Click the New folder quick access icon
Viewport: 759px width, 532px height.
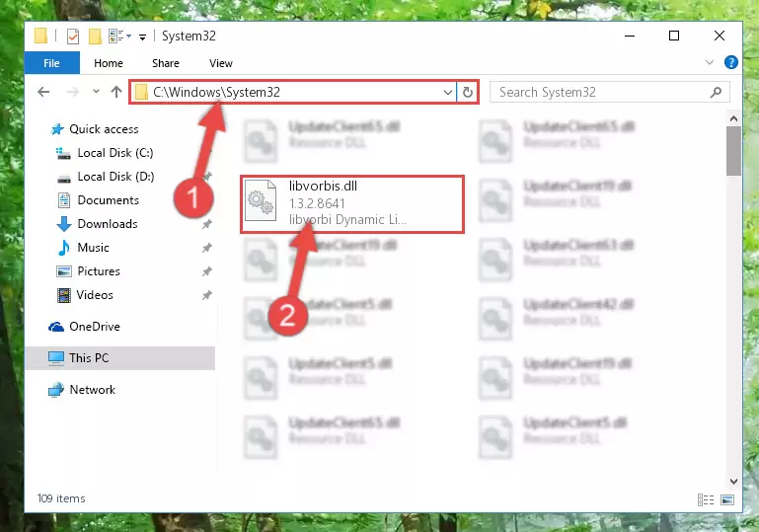tap(95, 37)
